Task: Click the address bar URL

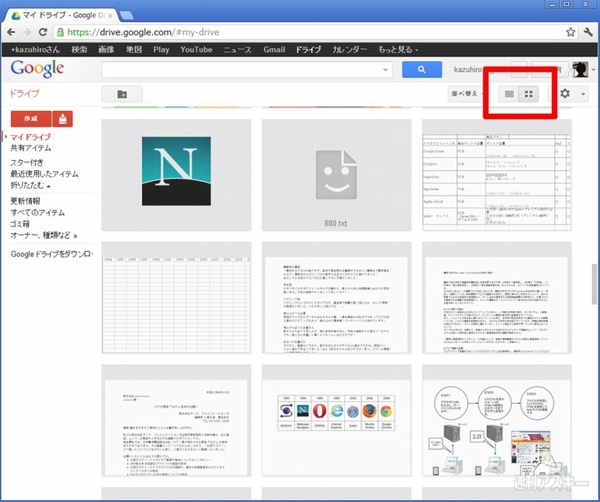Action: 143,32
